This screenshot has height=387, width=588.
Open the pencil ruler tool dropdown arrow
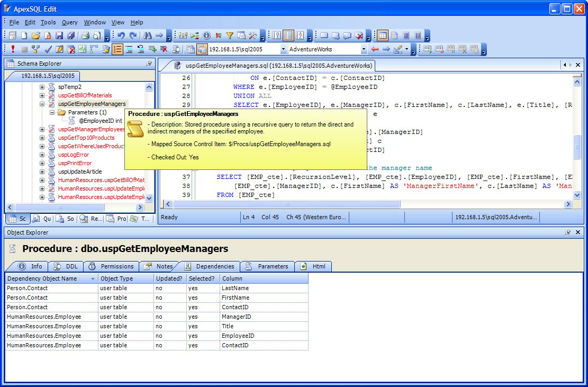pyautogui.click(x=406, y=49)
